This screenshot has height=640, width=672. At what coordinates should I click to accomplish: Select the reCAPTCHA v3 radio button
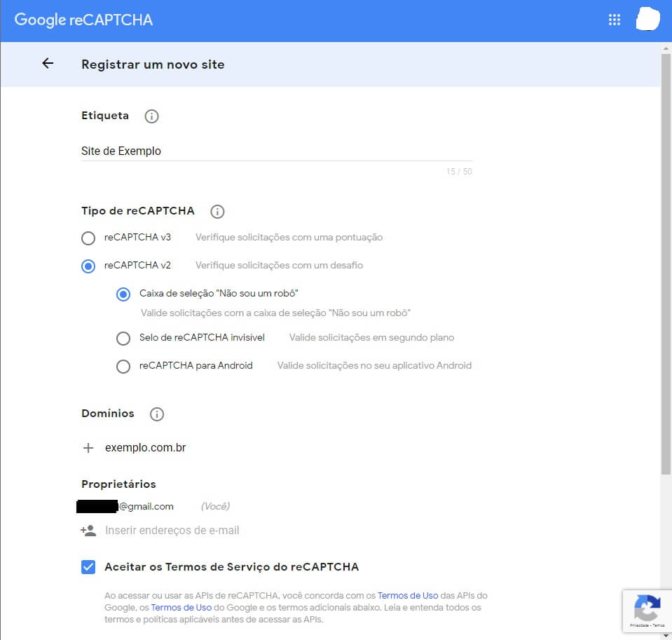point(88,238)
